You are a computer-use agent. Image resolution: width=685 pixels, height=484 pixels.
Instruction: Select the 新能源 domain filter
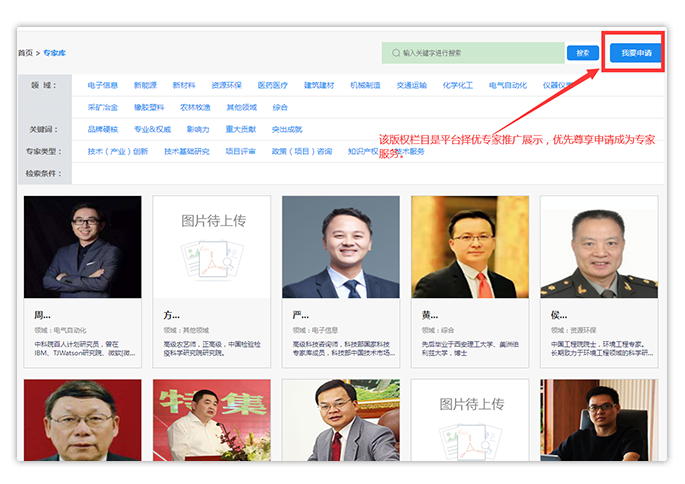(145, 85)
